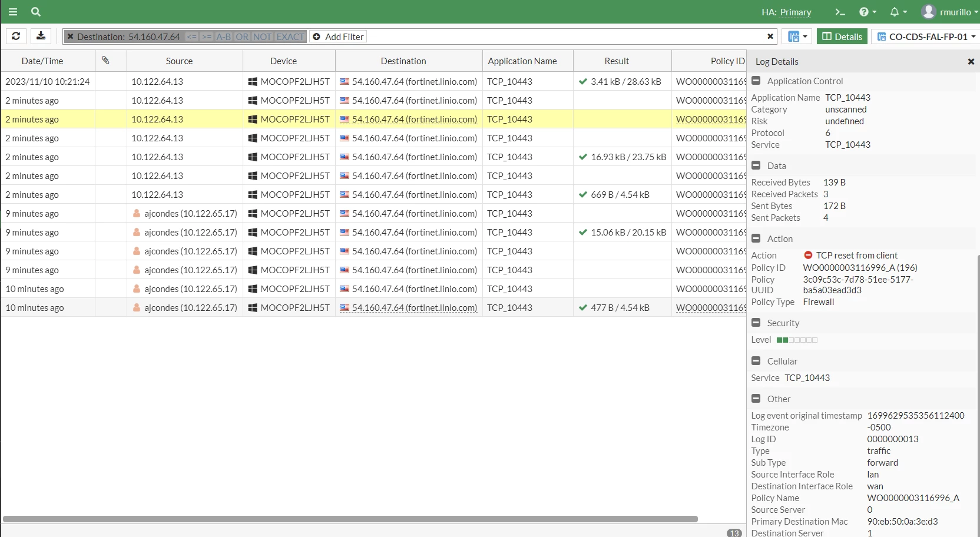The image size is (980, 537).
Task: Click the green check beside 15.06 kB / 20.15 kB
Action: (x=582, y=232)
